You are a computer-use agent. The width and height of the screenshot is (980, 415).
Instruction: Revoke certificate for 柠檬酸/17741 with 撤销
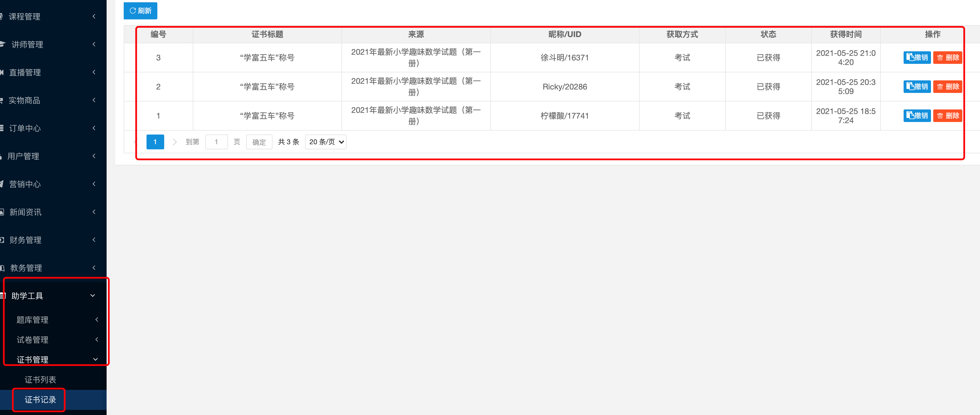[x=917, y=116]
